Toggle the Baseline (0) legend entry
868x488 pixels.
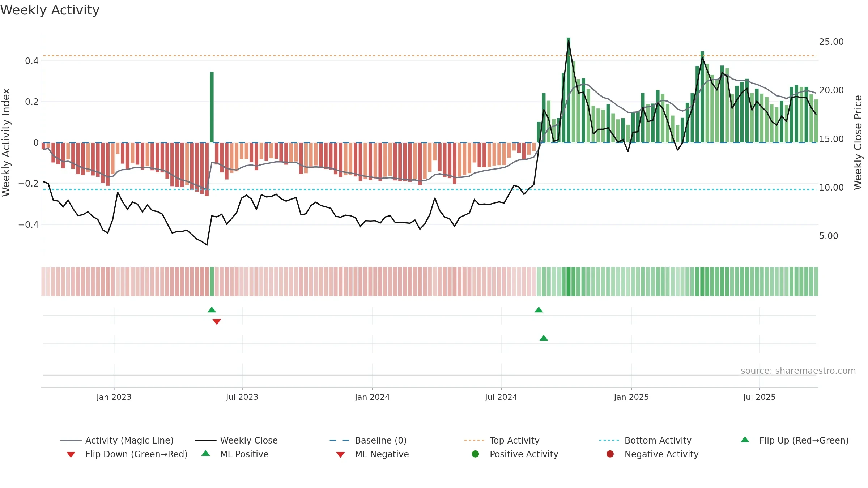[x=368, y=440]
